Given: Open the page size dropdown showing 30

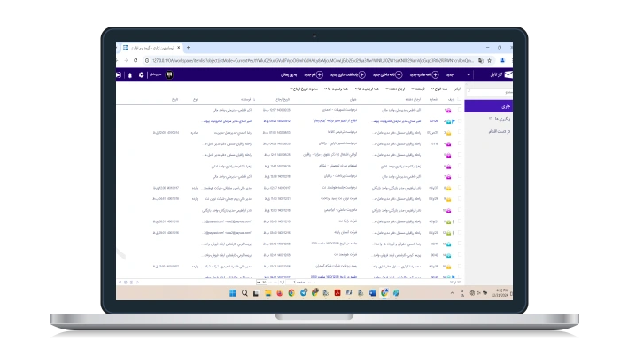Looking at the screenshot, I should tap(261, 283).
